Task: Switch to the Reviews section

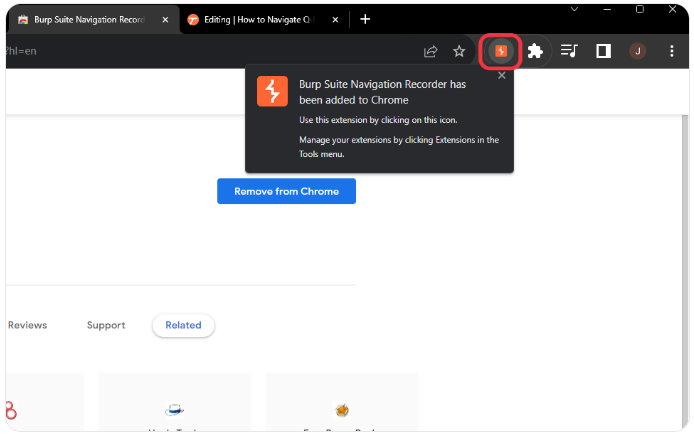Action: click(27, 325)
